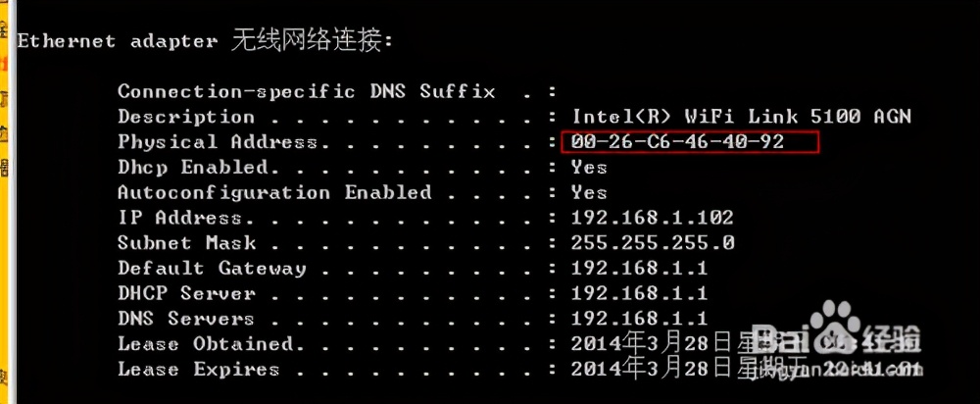This screenshot has height=404, width=980.
Task: Click the "Autoconfiguration Enabled" label
Action: coord(274,193)
